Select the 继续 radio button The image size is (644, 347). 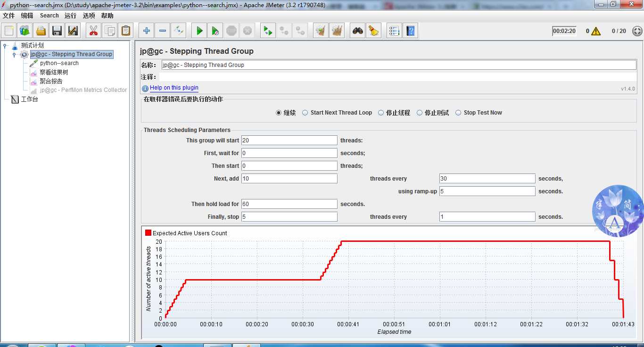point(279,113)
